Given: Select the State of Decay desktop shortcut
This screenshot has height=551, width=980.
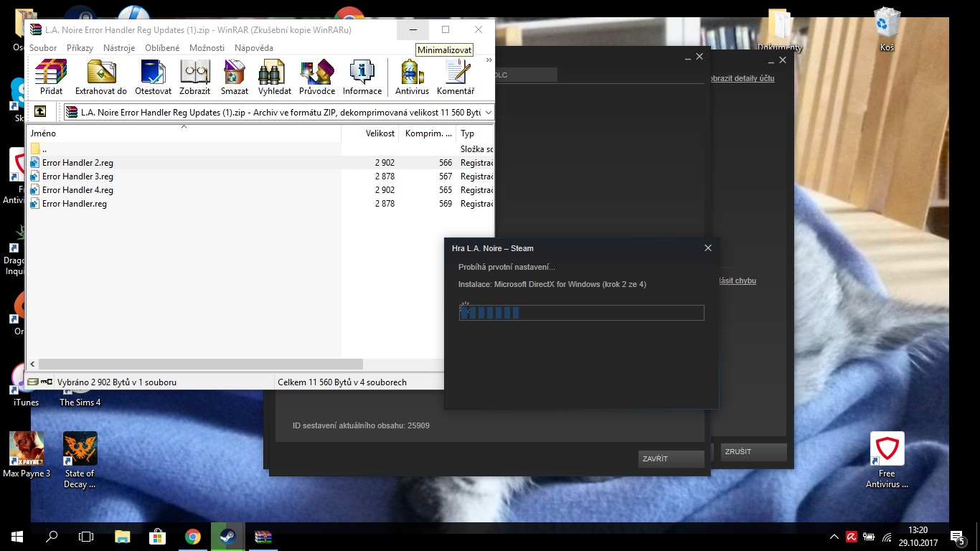Looking at the screenshot, I should pos(80,460).
